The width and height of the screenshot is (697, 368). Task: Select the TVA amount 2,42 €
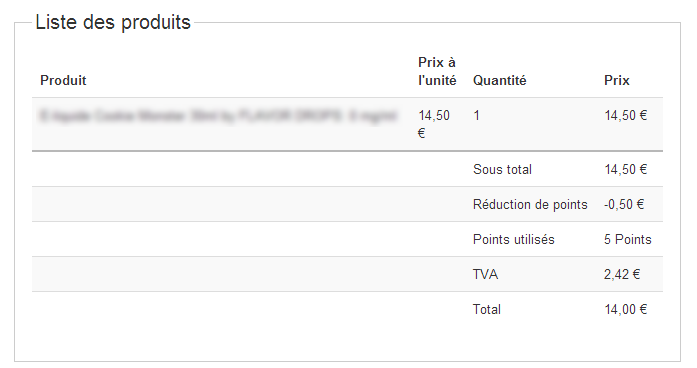[622, 275]
